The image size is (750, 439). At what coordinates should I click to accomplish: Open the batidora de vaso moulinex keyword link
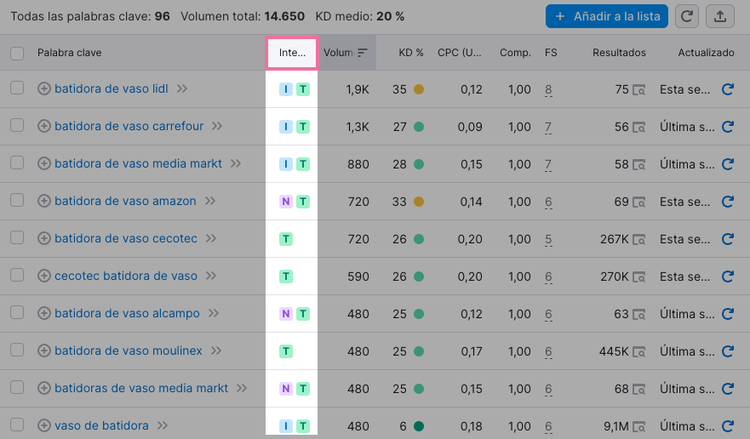pyautogui.click(x=128, y=351)
